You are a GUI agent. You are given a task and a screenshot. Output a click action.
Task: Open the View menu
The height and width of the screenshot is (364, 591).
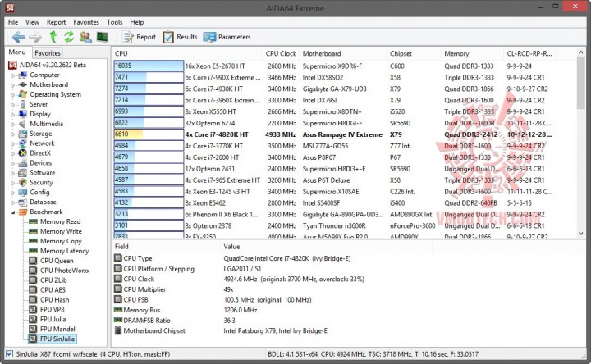coord(32,22)
